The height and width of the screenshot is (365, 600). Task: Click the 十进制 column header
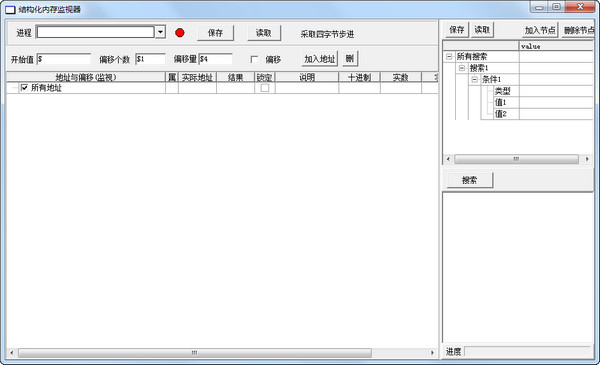(x=359, y=77)
